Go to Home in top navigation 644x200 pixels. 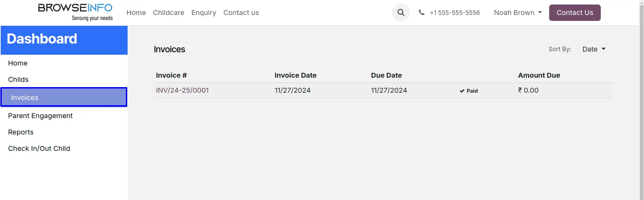(x=136, y=13)
